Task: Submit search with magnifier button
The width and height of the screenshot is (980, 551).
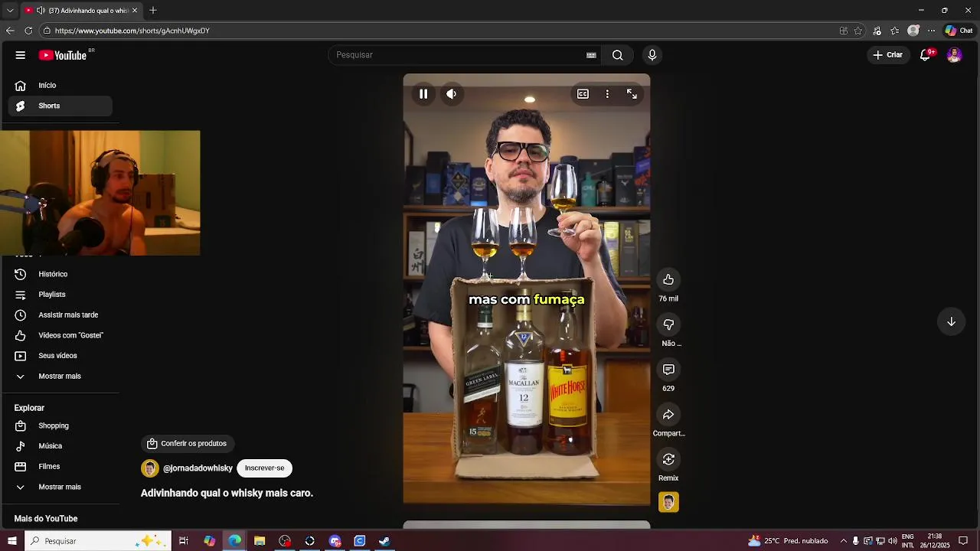Action: (x=618, y=55)
